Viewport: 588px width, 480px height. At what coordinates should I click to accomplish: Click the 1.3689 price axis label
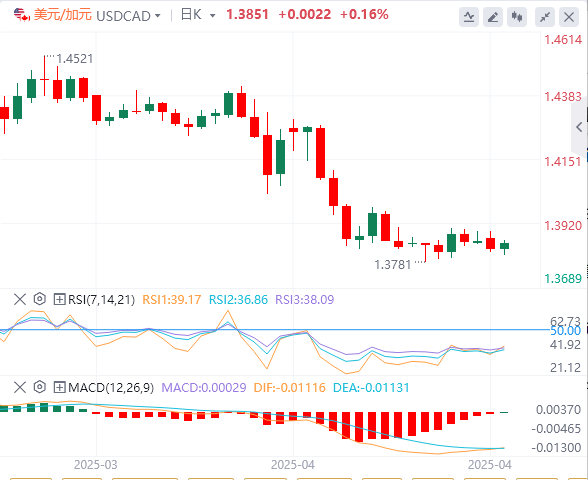[563, 279]
